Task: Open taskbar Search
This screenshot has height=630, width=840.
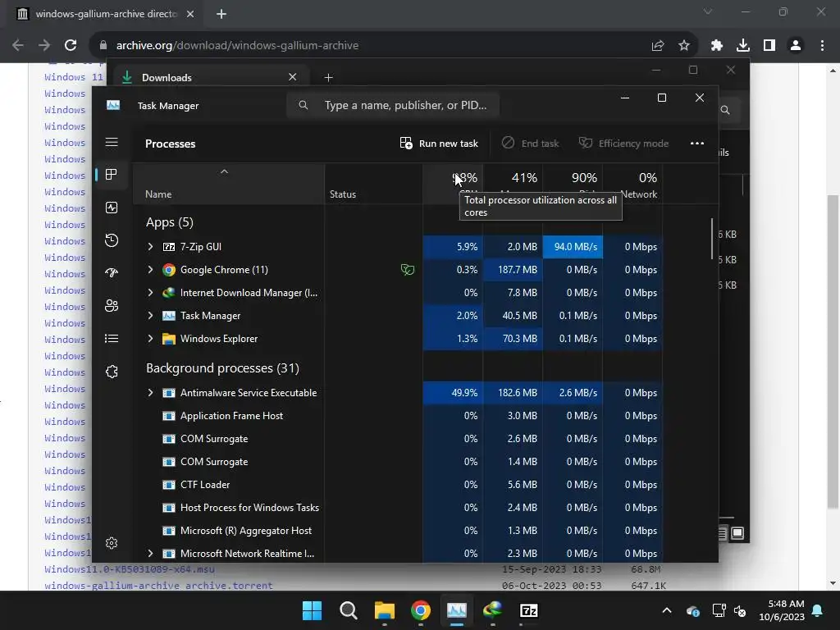Action: pyautogui.click(x=348, y=610)
